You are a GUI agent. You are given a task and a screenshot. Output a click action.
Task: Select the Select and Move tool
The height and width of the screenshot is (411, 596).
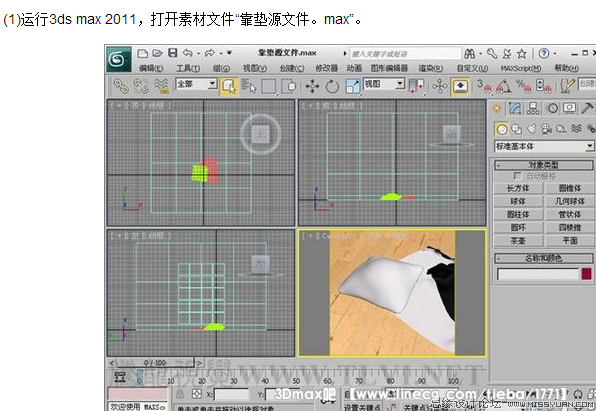pyautogui.click(x=312, y=86)
